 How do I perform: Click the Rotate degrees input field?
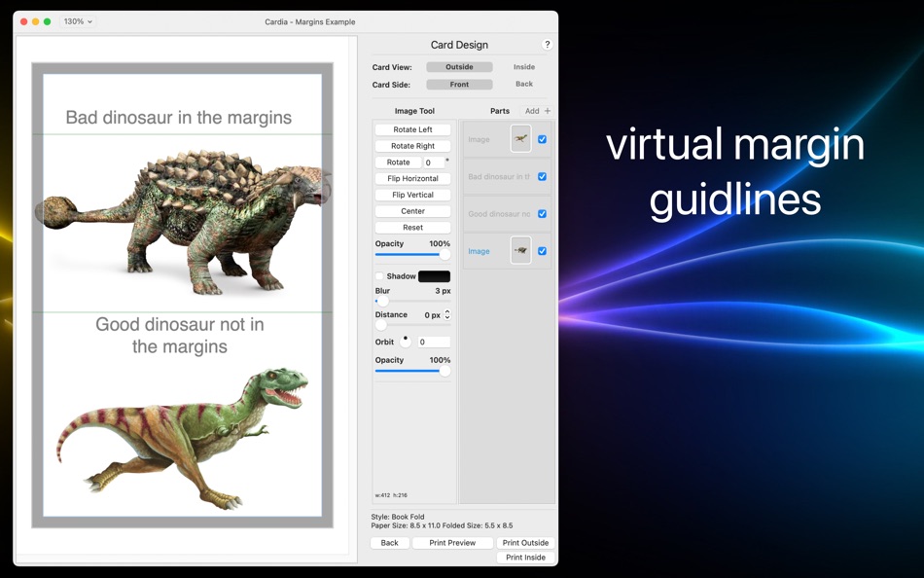[434, 163]
